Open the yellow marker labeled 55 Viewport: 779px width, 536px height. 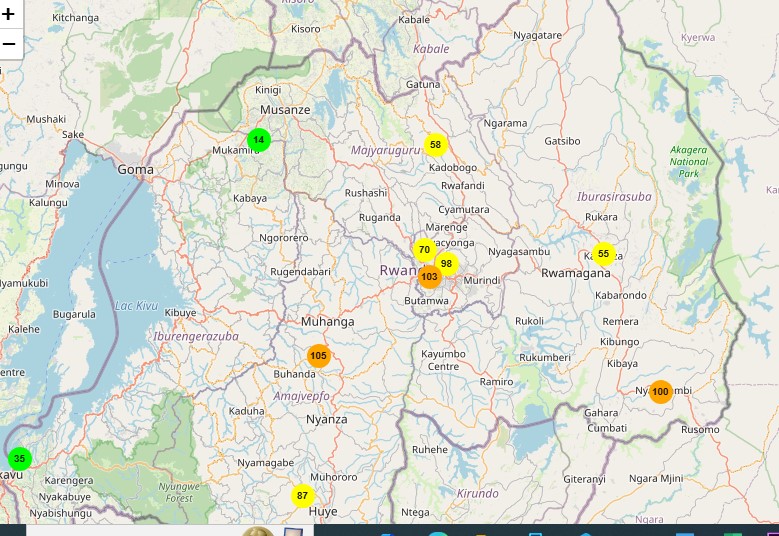[603, 254]
